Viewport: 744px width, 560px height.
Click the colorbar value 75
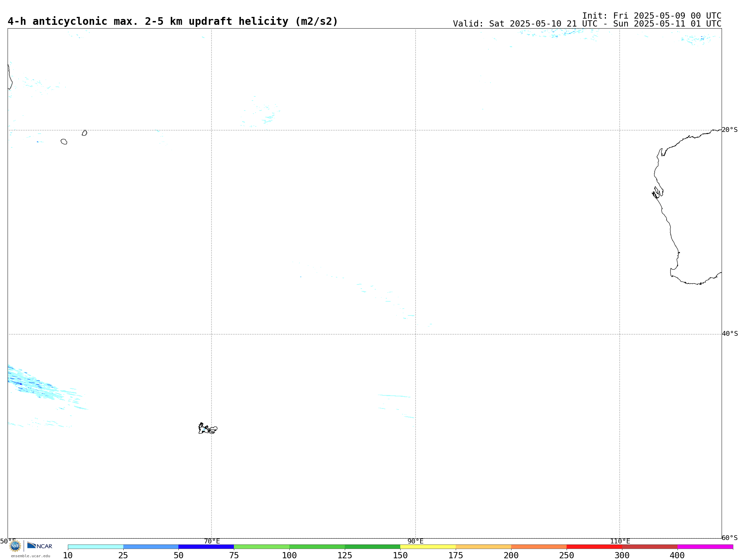(234, 556)
